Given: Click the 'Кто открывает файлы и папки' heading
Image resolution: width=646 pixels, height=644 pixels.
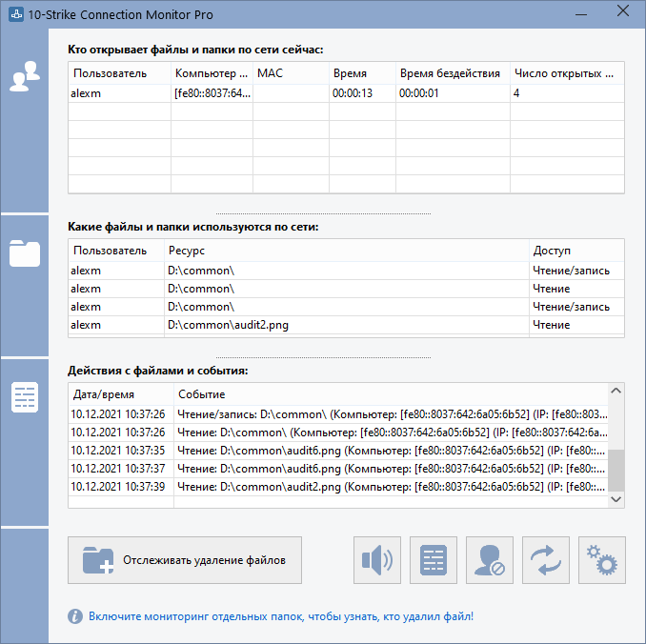Looking at the screenshot, I should click(x=195, y=50).
